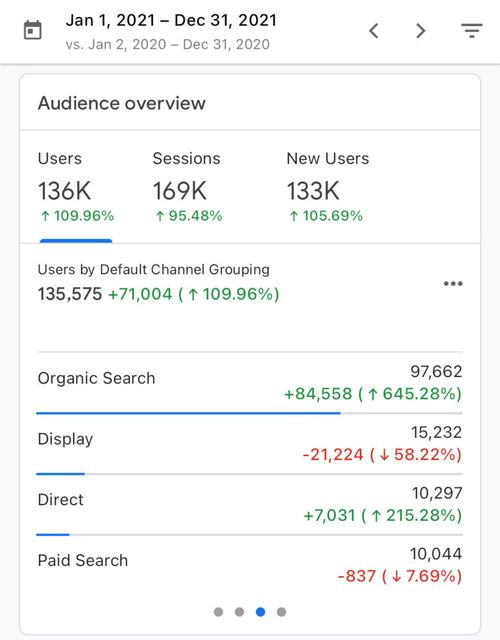The height and width of the screenshot is (640, 500).
Task: Select the Users metric tab
Action: click(x=76, y=187)
